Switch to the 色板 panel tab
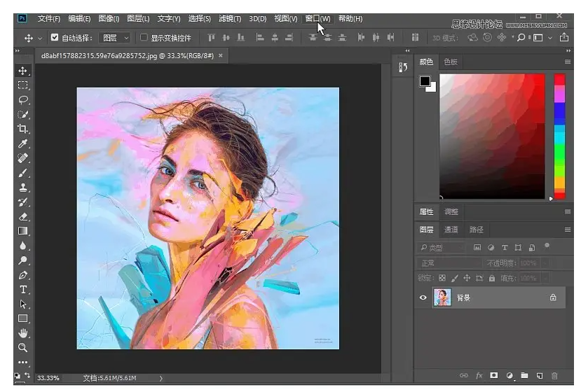The image size is (588, 392). [x=450, y=62]
